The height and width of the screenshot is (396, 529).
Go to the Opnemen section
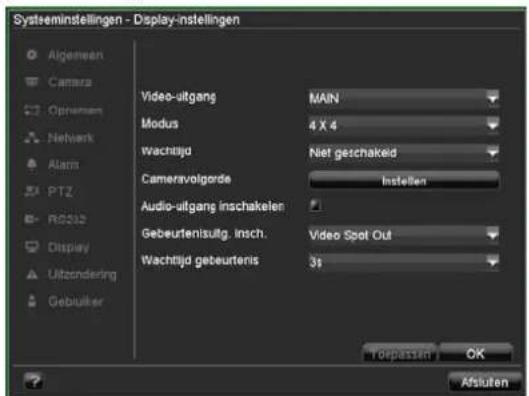(x=75, y=110)
